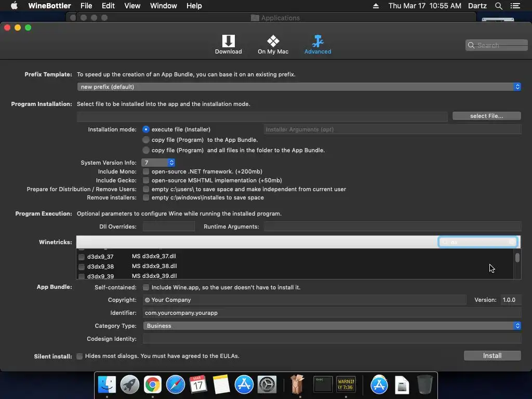The width and height of the screenshot is (532, 399).
Task: Choose copy file to the App Bundle
Action: tap(146, 140)
